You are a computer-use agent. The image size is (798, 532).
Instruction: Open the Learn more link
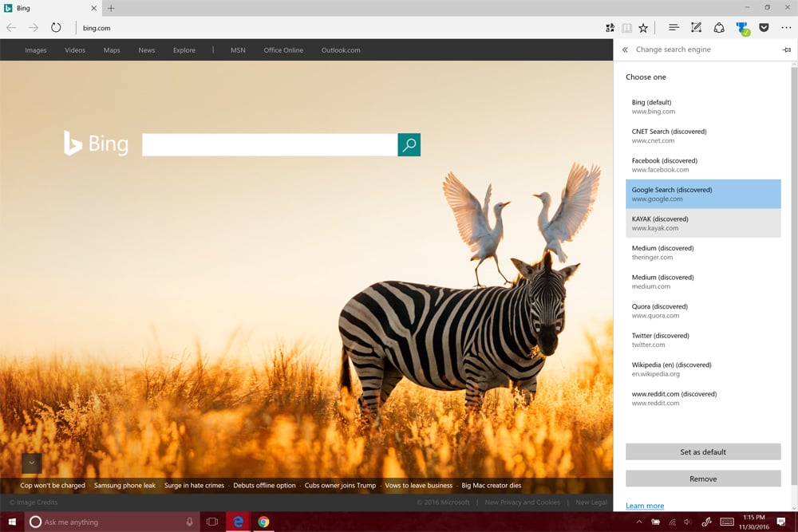645,506
